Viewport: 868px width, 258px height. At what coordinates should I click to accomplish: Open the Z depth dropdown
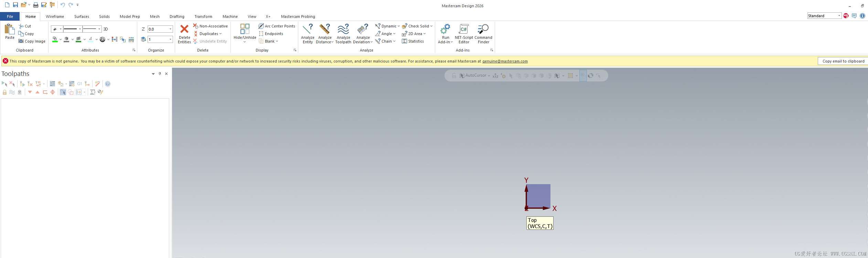(170, 29)
